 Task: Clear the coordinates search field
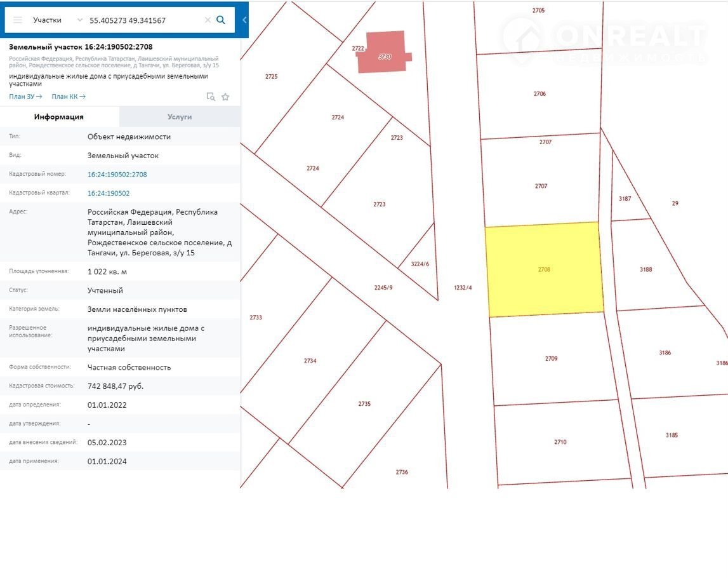coord(208,20)
